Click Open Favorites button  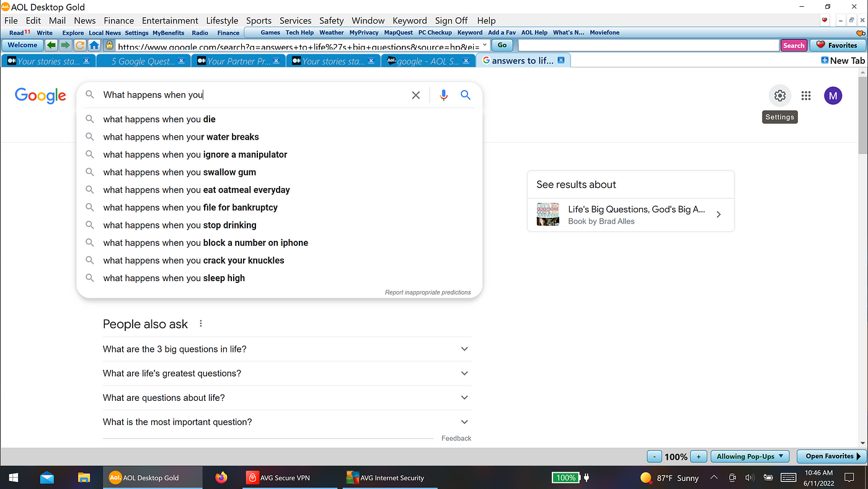[x=831, y=456]
